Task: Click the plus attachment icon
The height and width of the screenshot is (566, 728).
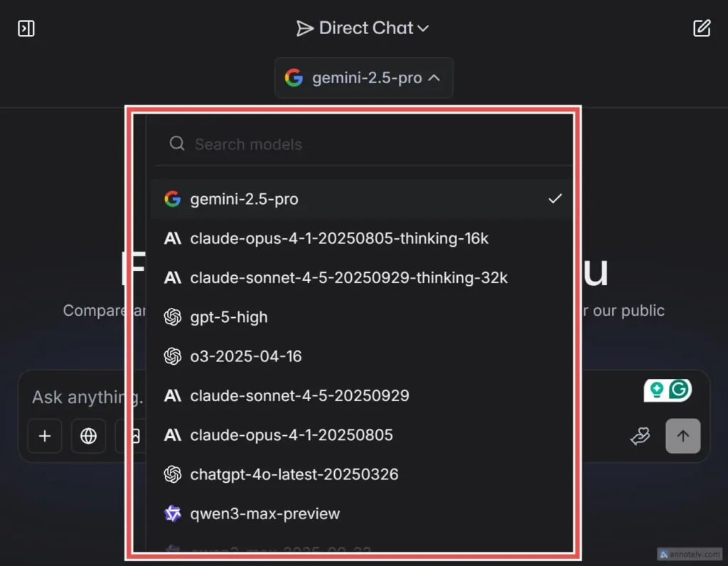Action: [45, 436]
